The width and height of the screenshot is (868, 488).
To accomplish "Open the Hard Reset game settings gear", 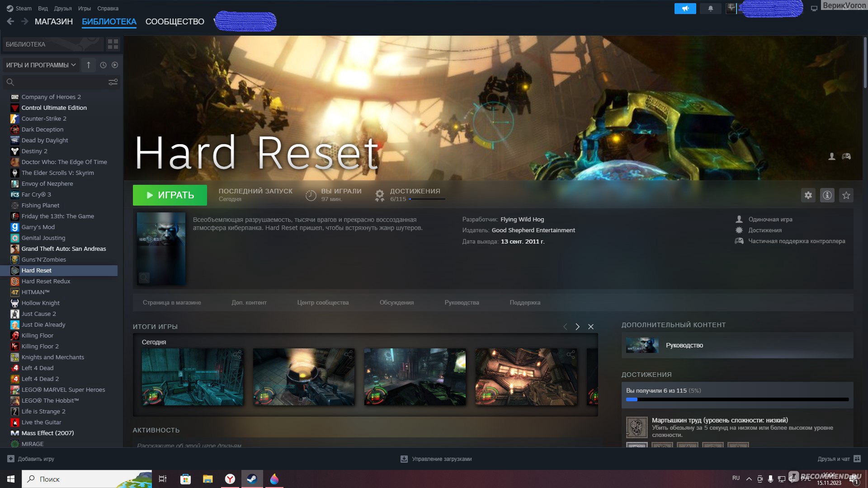I will pyautogui.click(x=808, y=195).
